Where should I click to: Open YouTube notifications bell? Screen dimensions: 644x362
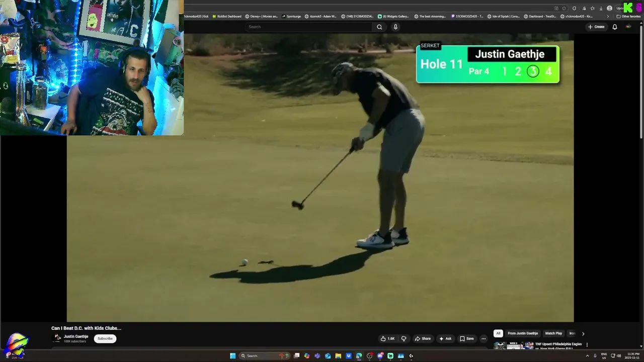tap(614, 27)
